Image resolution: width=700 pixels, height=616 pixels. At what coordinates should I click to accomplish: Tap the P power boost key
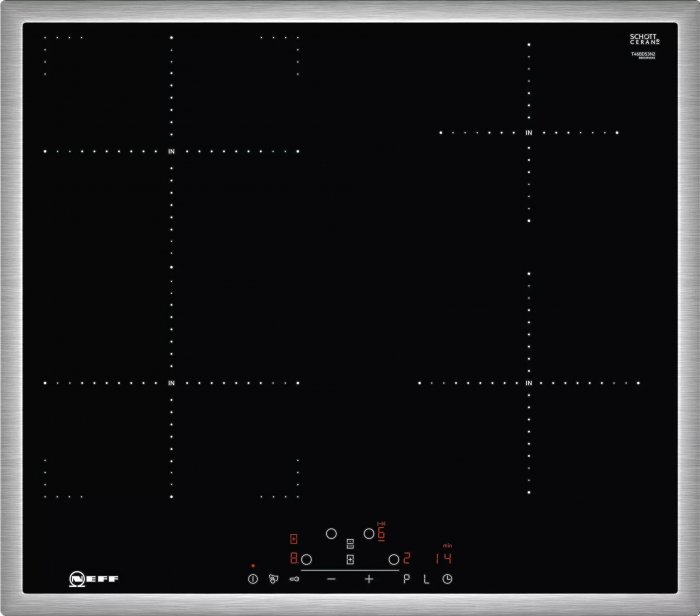pyautogui.click(x=407, y=579)
